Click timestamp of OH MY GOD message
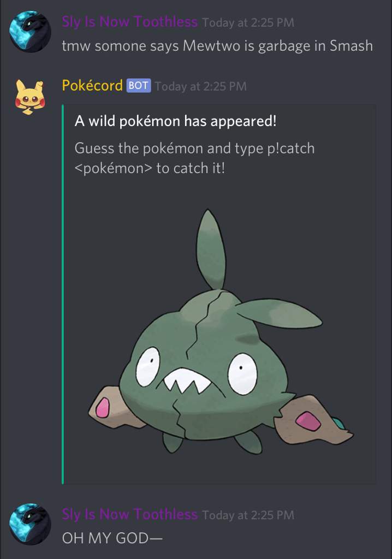392x559 pixels. (x=248, y=515)
